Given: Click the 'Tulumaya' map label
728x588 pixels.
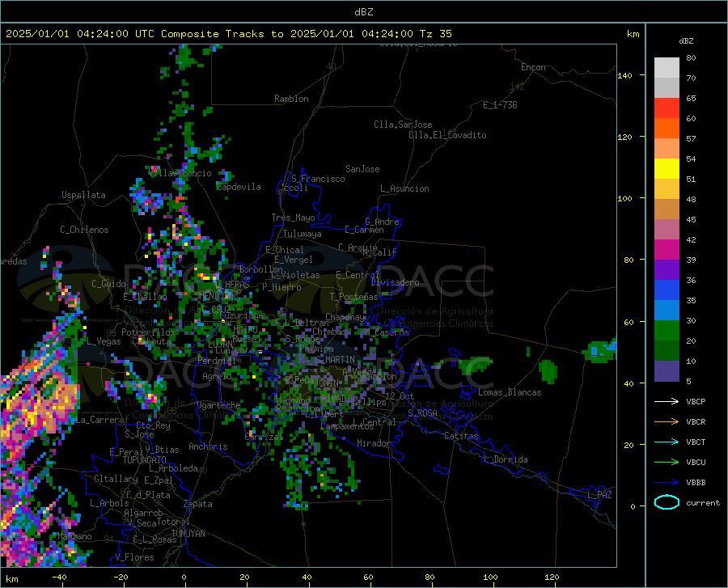Looking at the screenshot, I should 303,234.
